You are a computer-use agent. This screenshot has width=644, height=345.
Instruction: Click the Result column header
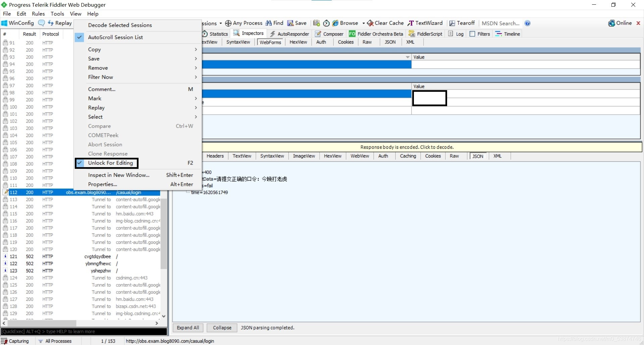point(30,34)
